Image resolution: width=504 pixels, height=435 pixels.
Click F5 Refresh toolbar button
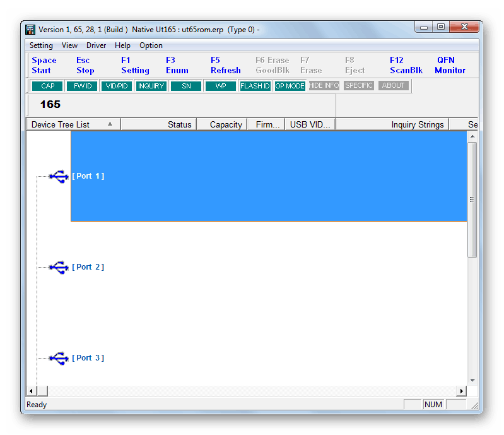pos(226,65)
